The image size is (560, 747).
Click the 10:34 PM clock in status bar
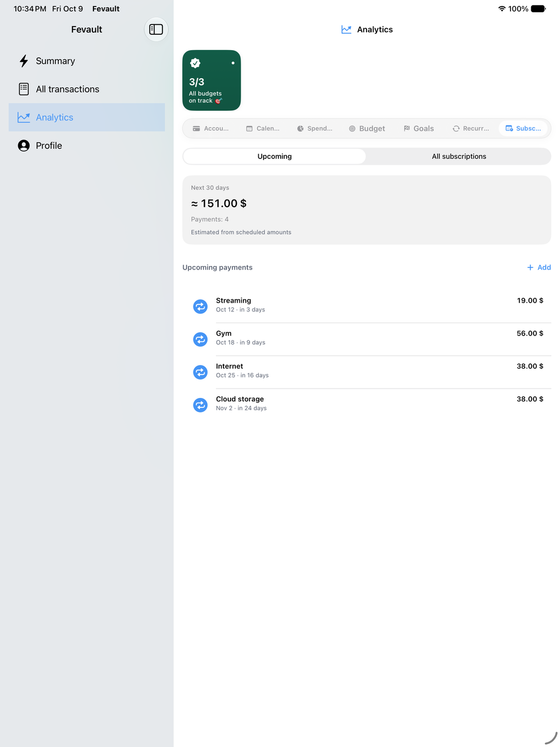coord(30,9)
